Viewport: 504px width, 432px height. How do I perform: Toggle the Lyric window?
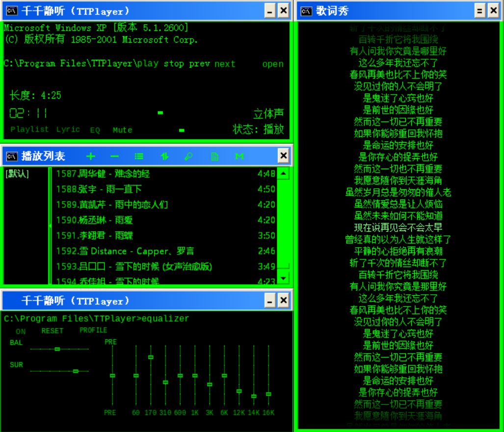pyautogui.click(x=68, y=129)
